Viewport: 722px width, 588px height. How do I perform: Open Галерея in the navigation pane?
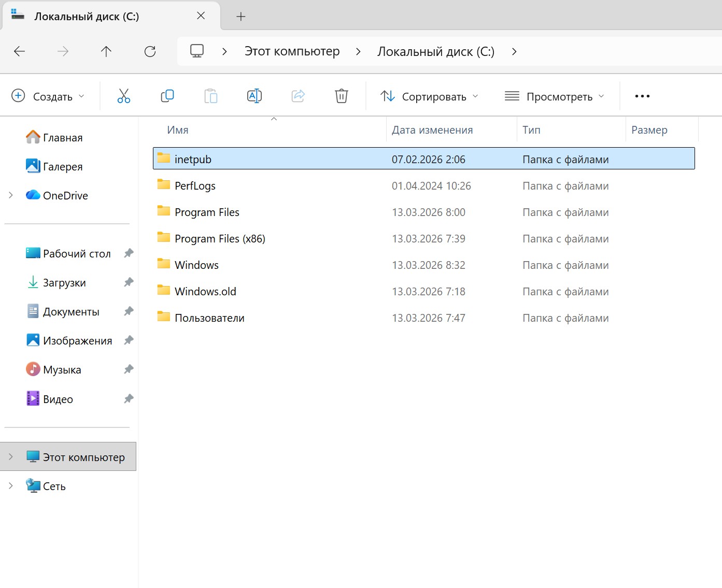54,166
